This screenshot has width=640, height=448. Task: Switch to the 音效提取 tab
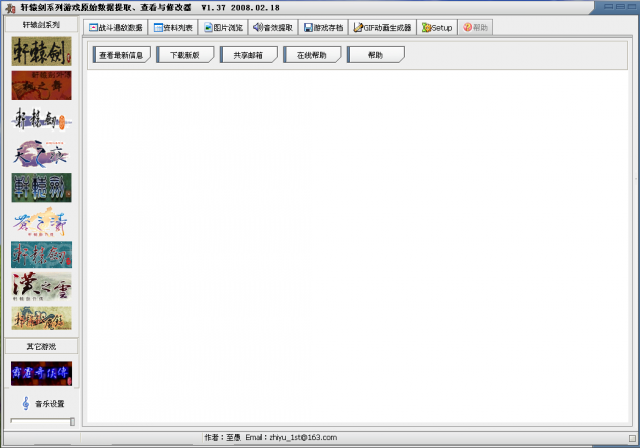[273, 27]
